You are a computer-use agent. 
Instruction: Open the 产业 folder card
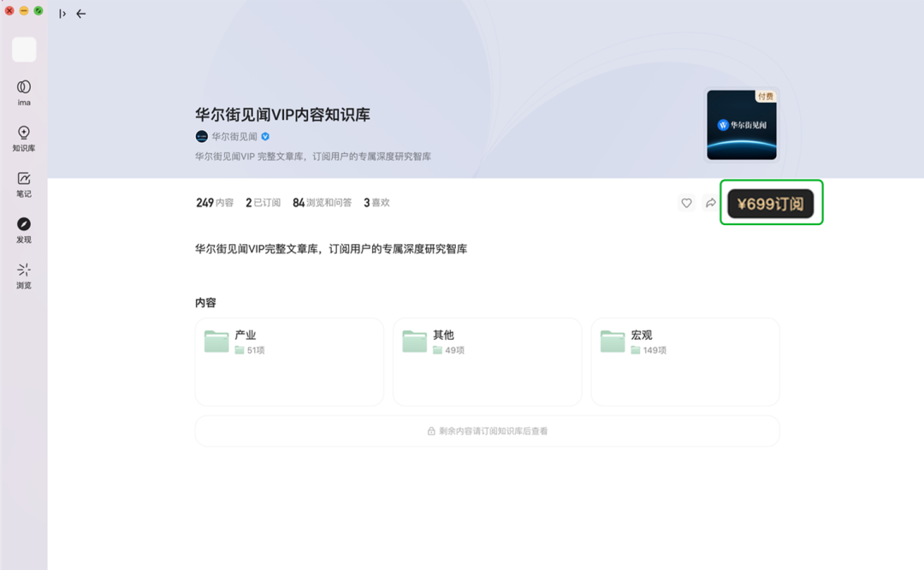[x=289, y=362]
